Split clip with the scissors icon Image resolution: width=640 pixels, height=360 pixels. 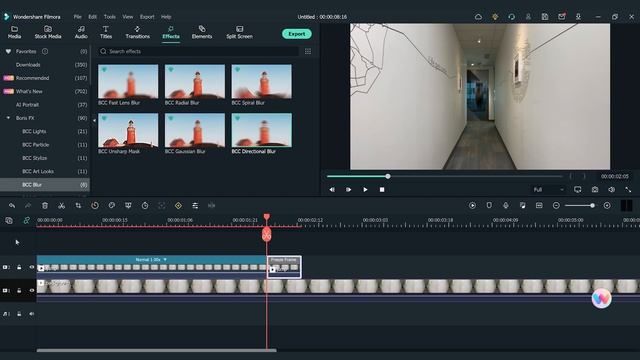click(x=61, y=206)
